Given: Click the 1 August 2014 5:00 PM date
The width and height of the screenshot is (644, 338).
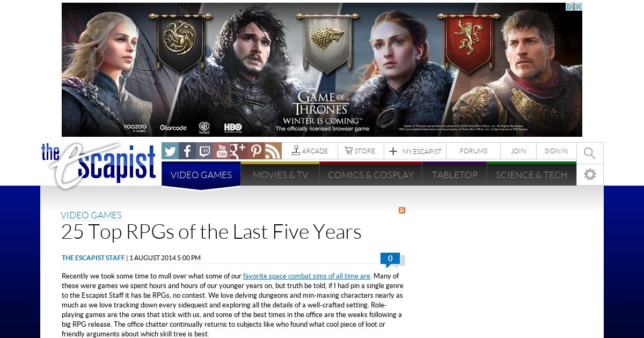Looking at the screenshot, I should point(165,258).
